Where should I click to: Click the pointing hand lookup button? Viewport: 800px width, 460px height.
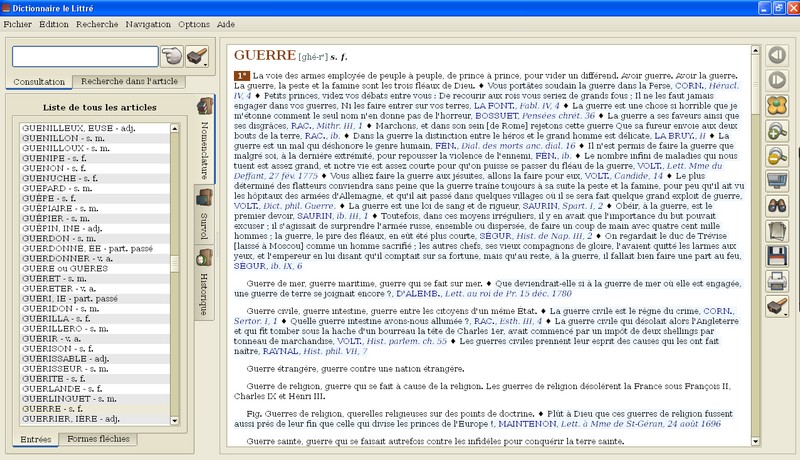[x=173, y=56]
